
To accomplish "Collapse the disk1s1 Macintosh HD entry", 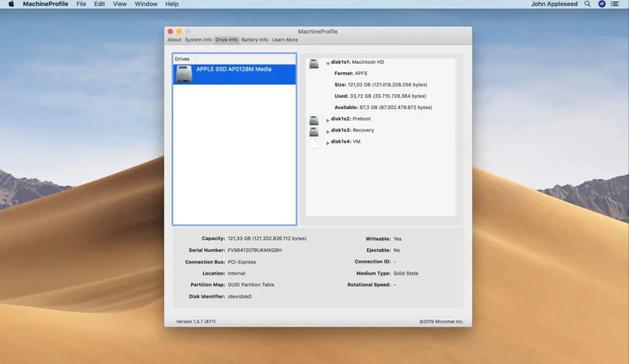I will click(x=328, y=63).
